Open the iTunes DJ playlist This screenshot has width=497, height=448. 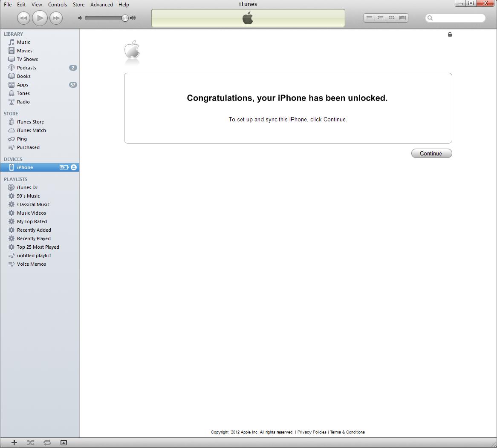pos(40,187)
